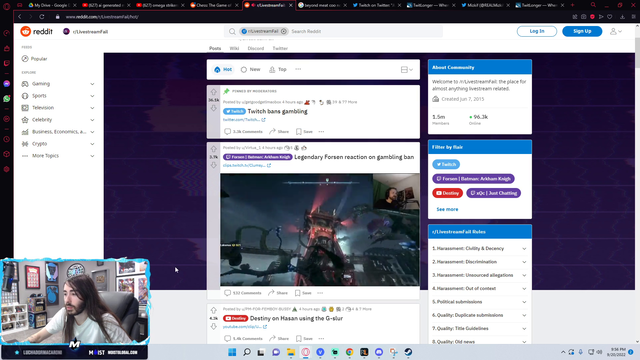This screenshot has height=360, width=640.
Task: Switch to the Wiki tab
Action: tap(234, 48)
